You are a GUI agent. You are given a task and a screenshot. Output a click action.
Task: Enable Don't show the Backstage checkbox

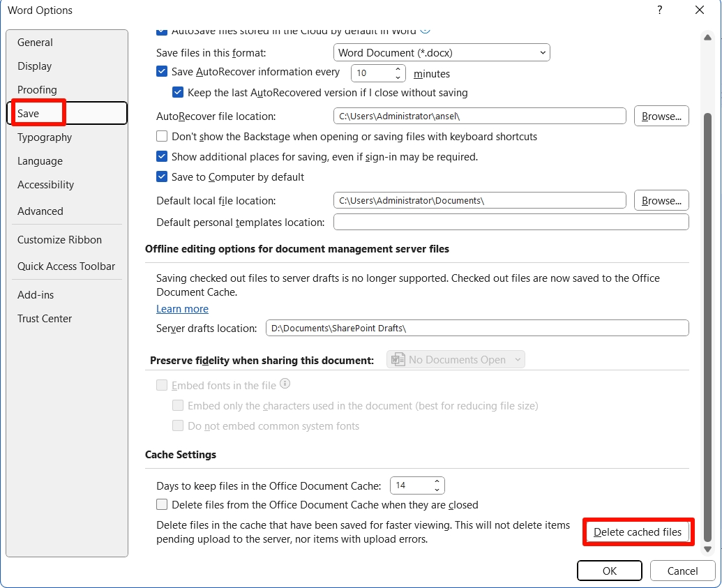click(162, 136)
